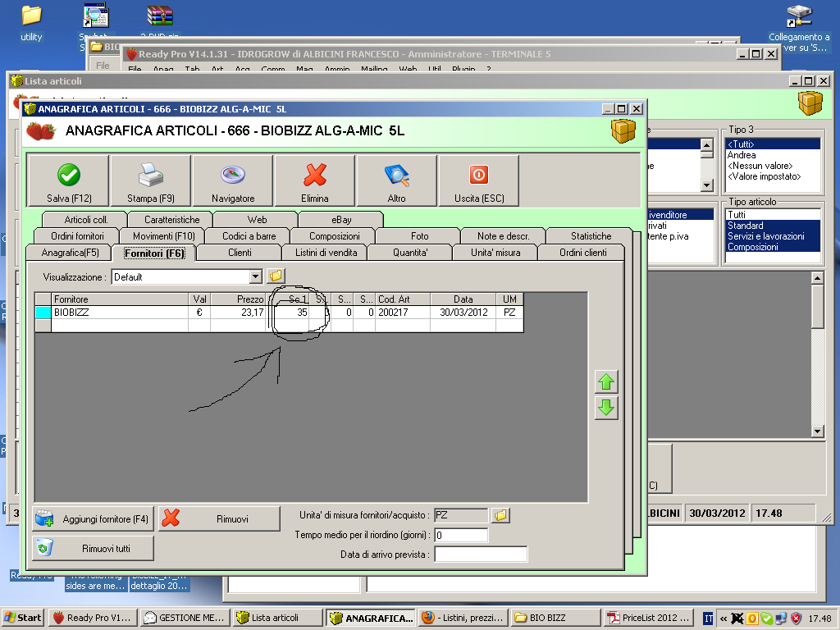Click the Aggiungi fornitore (F4) button
Image resolution: width=840 pixels, height=630 pixels.
(94, 519)
